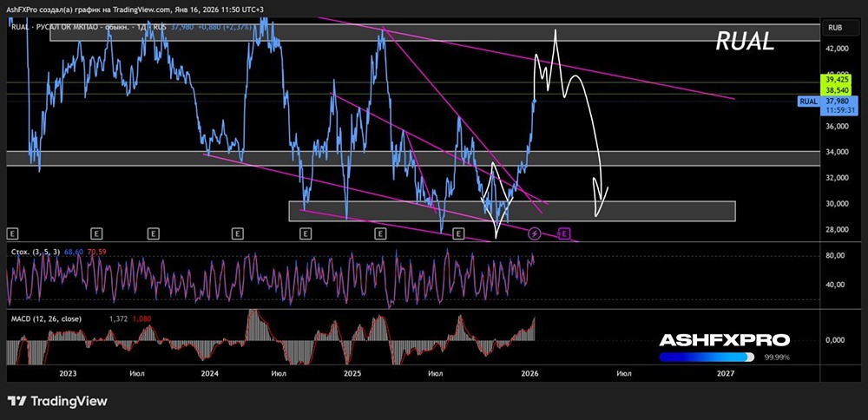Viewport: 868px width, 420px height.
Task: Click the Стох. (3, 5, 3) indicator title
Action: tap(36, 252)
